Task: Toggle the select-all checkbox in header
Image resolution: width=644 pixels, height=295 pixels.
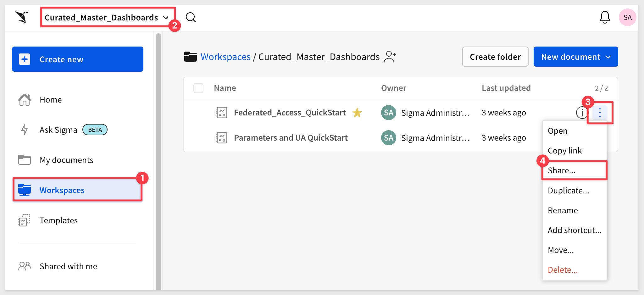Action: coord(198,88)
